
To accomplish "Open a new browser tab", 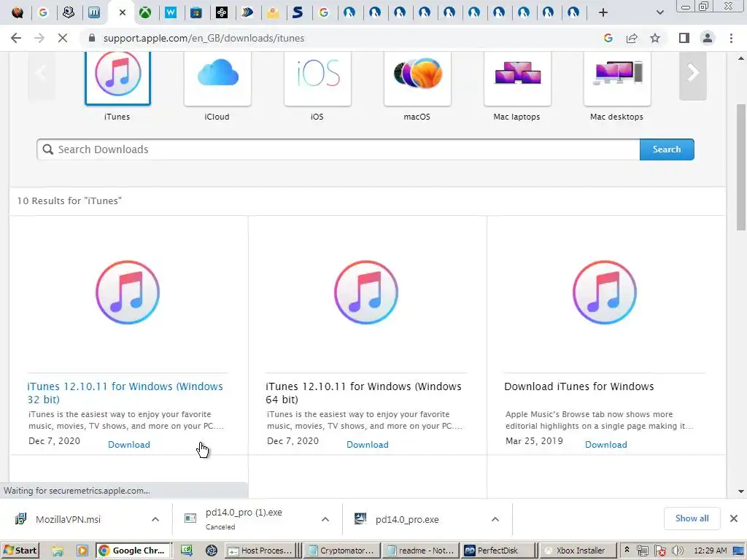I will coord(603,12).
